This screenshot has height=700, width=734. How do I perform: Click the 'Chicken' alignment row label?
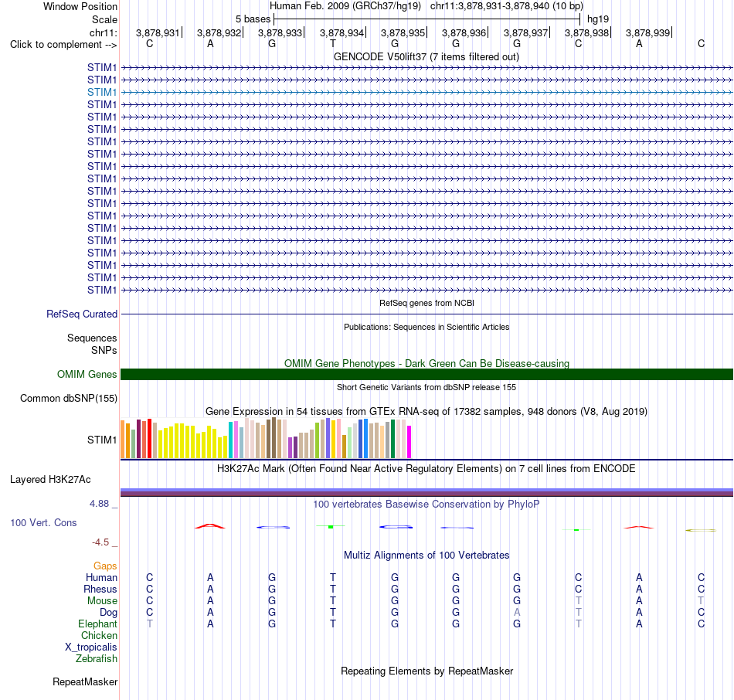tap(99, 635)
